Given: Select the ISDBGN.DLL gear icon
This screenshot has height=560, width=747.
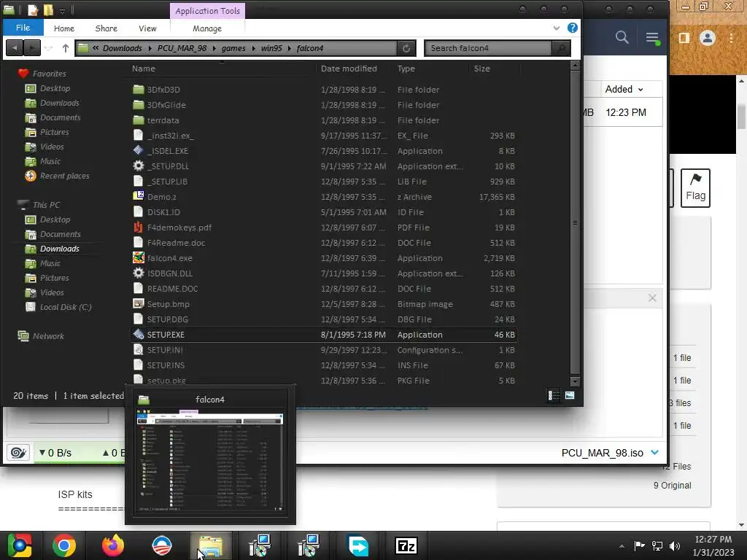Looking at the screenshot, I should pyautogui.click(x=138, y=273).
